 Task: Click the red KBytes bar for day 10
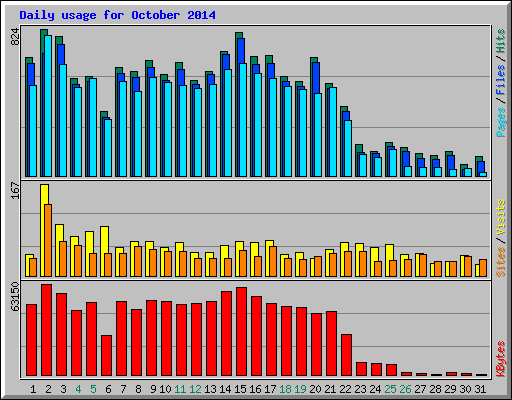click(x=167, y=338)
